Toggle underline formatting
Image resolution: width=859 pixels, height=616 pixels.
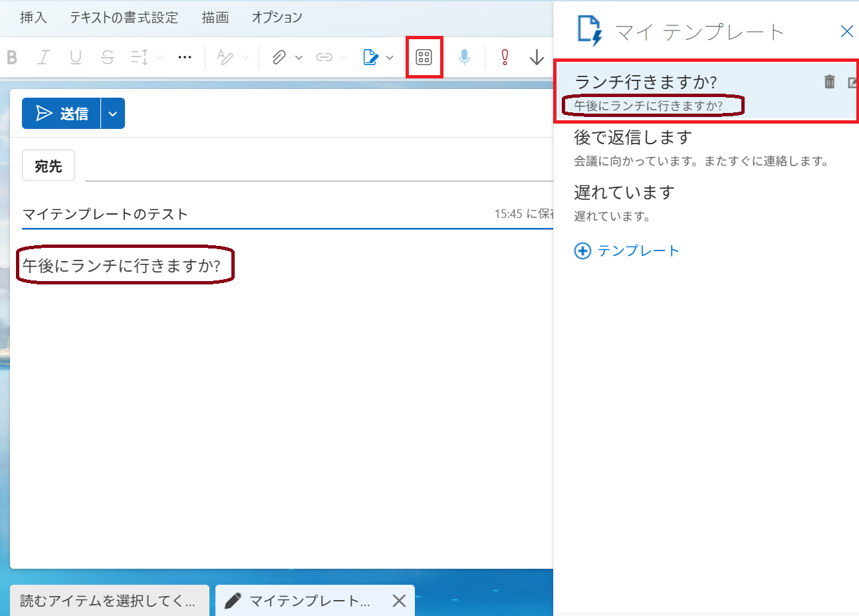(x=76, y=57)
